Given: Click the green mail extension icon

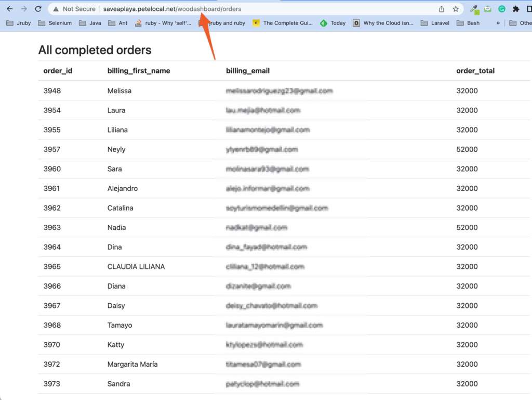Looking at the screenshot, I should pyautogui.click(x=488, y=9).
